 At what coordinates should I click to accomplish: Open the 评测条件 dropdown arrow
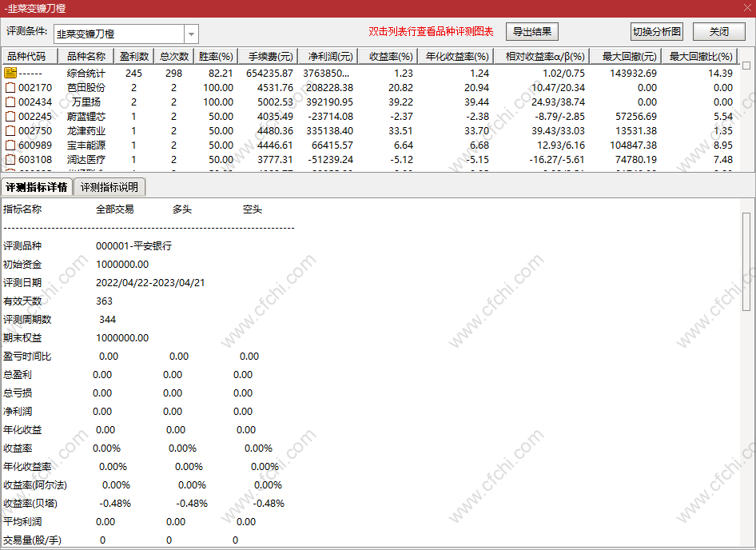192,34
